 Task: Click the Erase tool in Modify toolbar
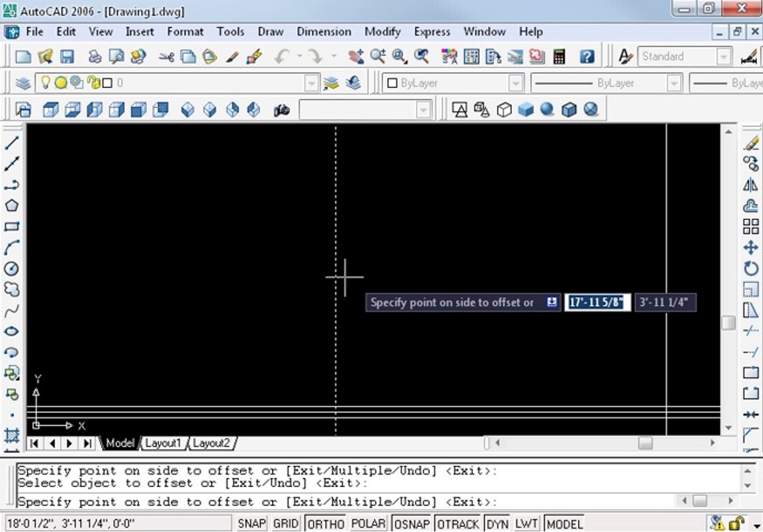tap(751, 143)
